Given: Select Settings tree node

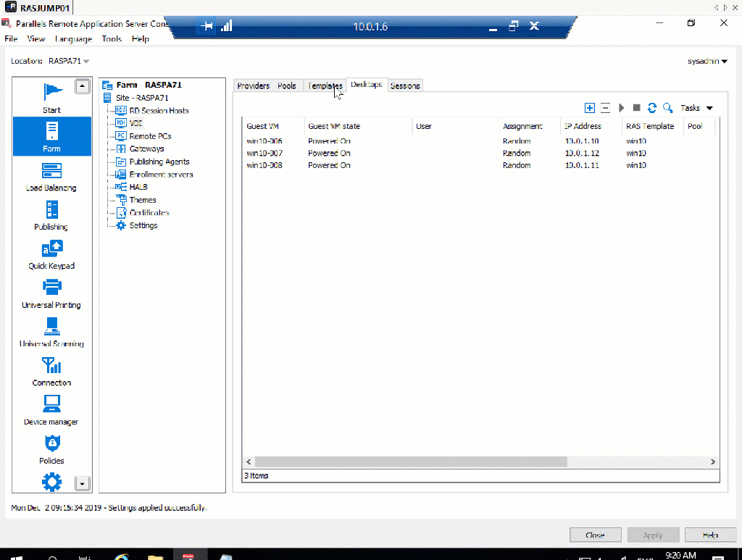Looking at the screenshot, I should (143, 225).
